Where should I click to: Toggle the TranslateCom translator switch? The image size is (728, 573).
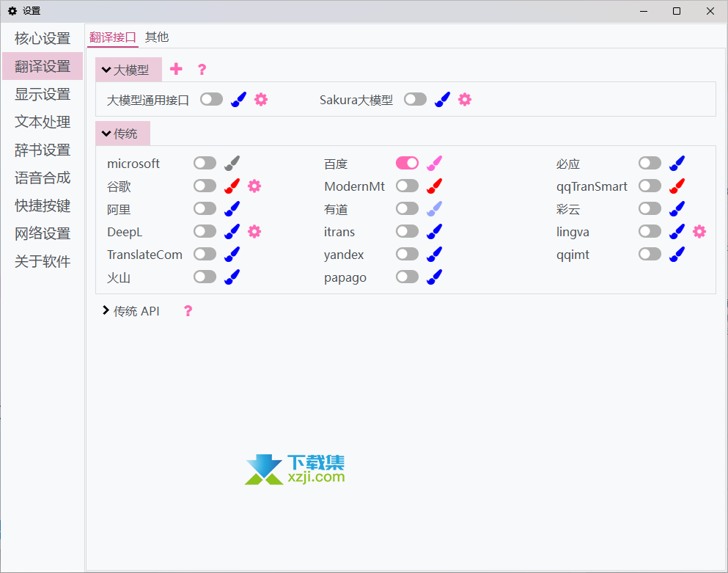point(205,254)
